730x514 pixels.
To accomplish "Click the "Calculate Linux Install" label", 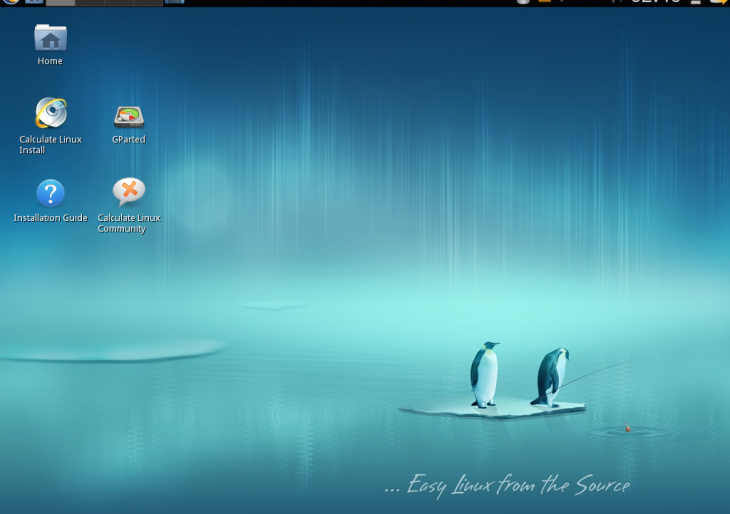I will tap(50, 145).
